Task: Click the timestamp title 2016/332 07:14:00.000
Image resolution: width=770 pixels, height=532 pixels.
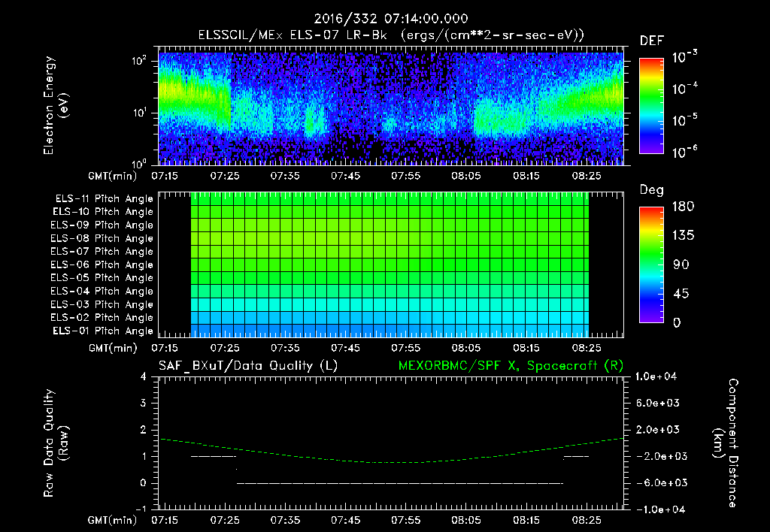Action: click(391, 19)
